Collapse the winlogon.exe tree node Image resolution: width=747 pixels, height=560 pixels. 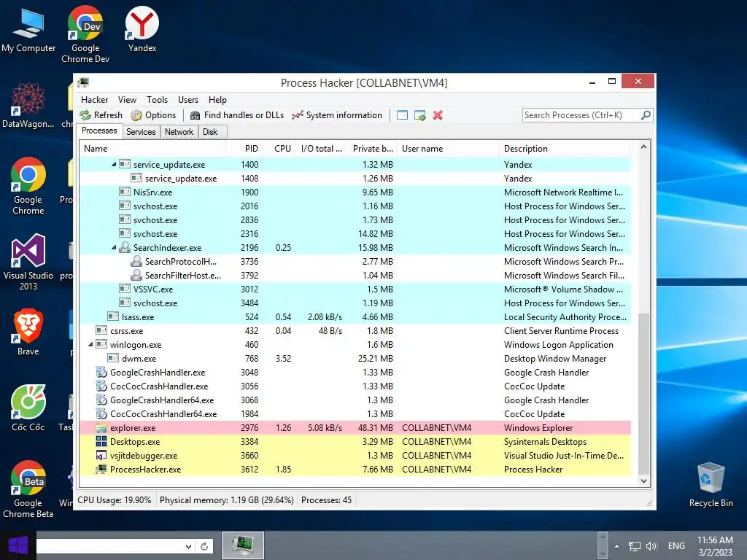click(90, 344)
